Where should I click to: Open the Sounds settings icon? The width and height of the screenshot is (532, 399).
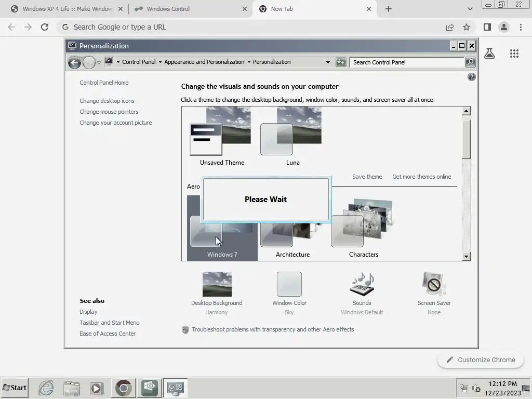(362, 284)
